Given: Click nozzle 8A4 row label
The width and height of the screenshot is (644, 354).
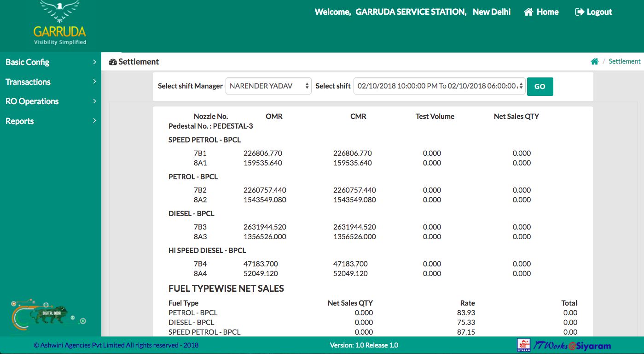Looking at the screenshot, I should (200, 273).
